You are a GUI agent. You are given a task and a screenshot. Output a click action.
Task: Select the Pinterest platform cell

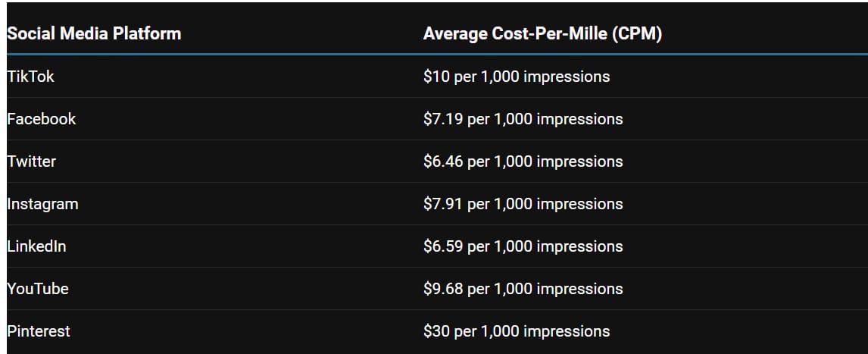pyautogui.click(x=38, y=331)
